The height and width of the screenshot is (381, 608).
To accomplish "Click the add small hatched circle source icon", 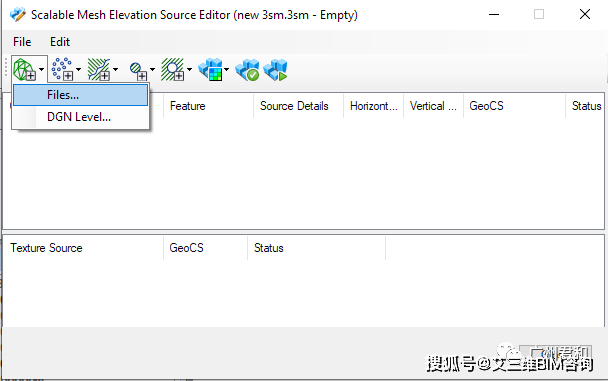I will (138, 71).
